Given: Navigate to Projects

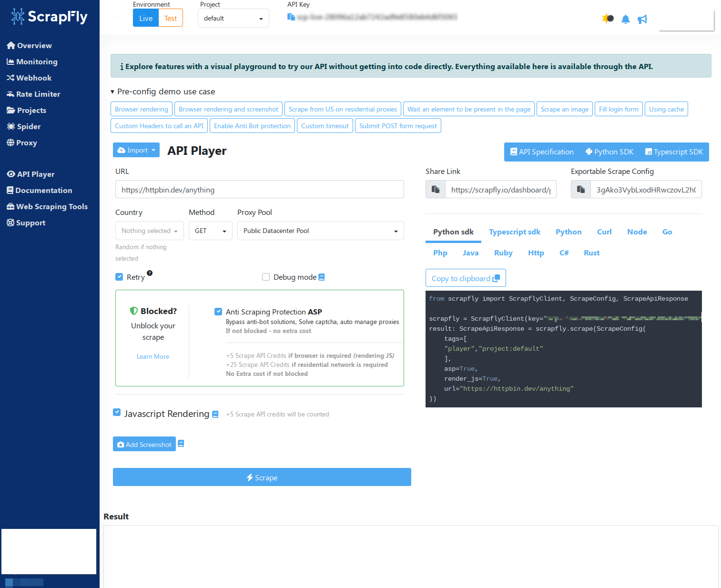Looking at the screenshot, I should (x=27, y=110).
